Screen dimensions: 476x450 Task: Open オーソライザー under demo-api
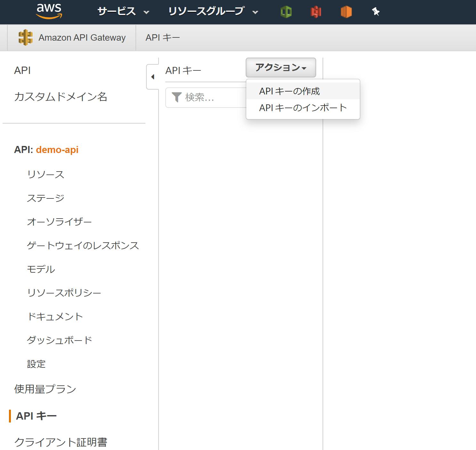[x=59, y=222]
